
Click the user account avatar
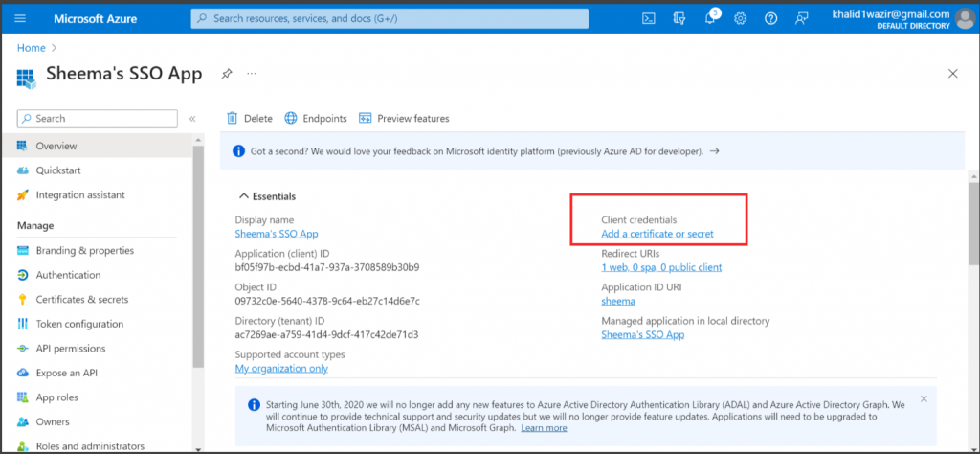(x=964, y=18)
